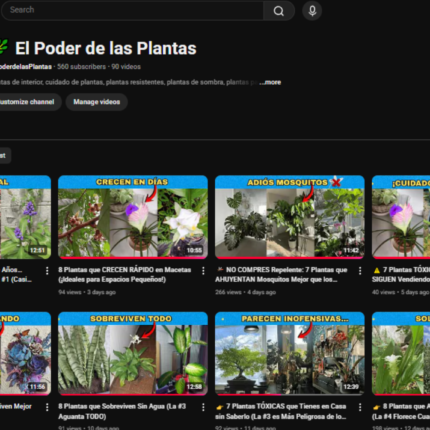Open title 8 Plantas que Sobreviven Sin Agua
This screenshot has width=430, height=430.
pos(122,411)
